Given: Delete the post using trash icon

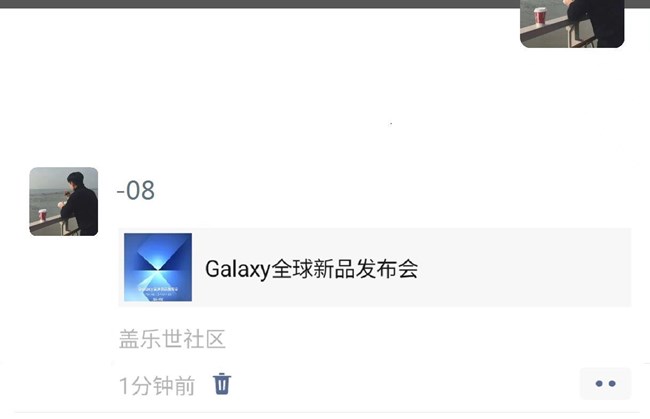Looking at the screenshot, I should point(222,384).
